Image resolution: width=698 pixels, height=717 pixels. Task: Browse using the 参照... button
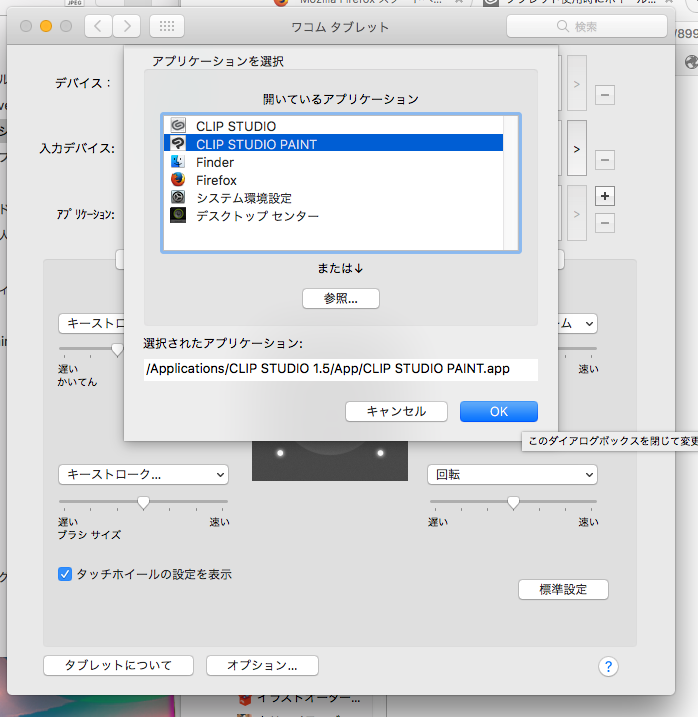(x=341, y=298)
